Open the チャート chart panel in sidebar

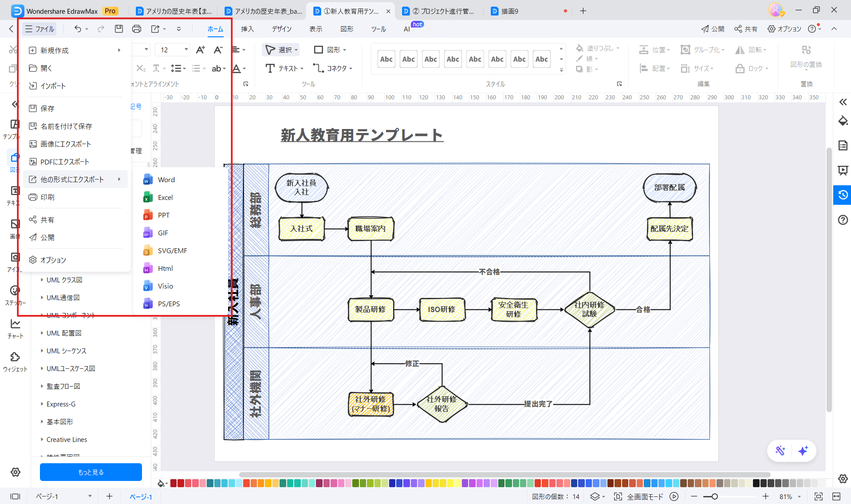pos(15,329)
